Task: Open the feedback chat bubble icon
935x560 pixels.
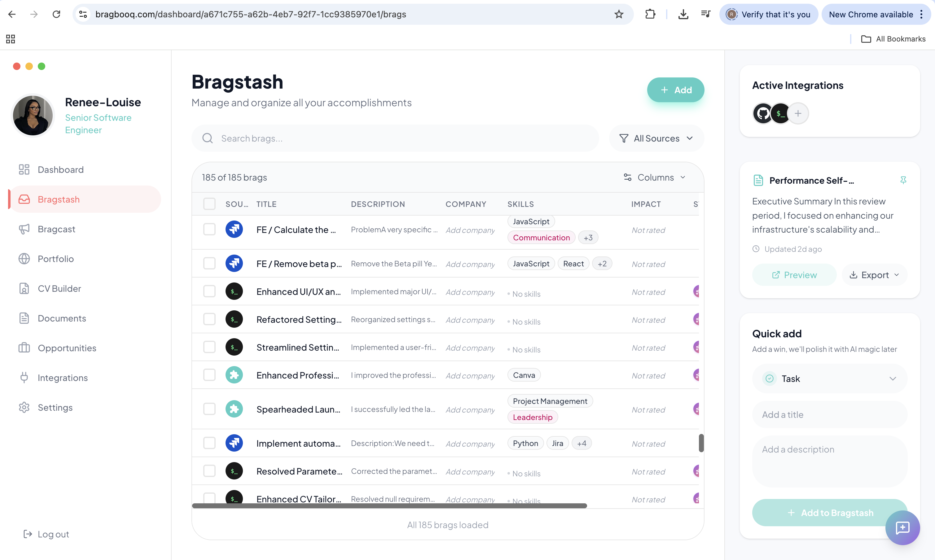Action: click(x=902, y=527)
